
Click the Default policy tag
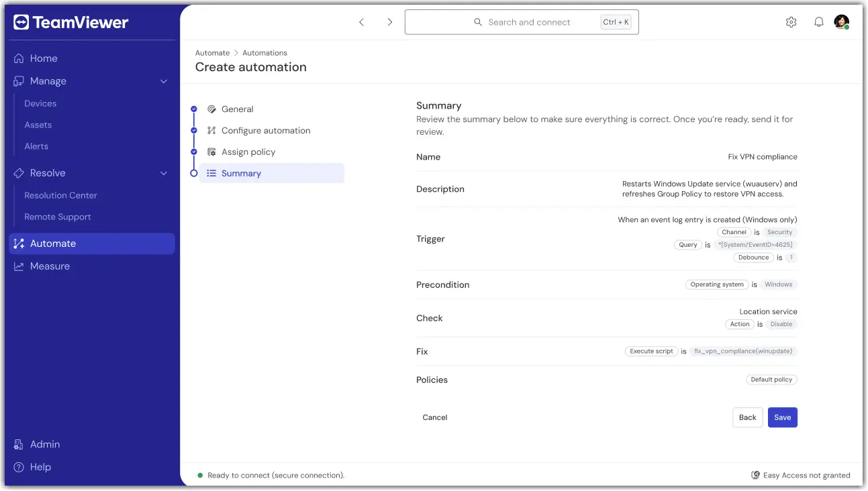771,380
